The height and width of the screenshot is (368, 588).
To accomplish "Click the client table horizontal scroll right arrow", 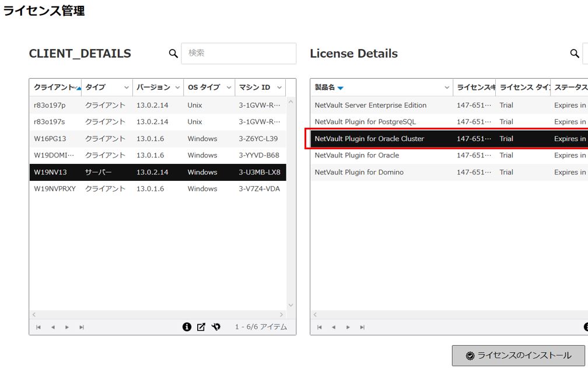I will point(281,314).
